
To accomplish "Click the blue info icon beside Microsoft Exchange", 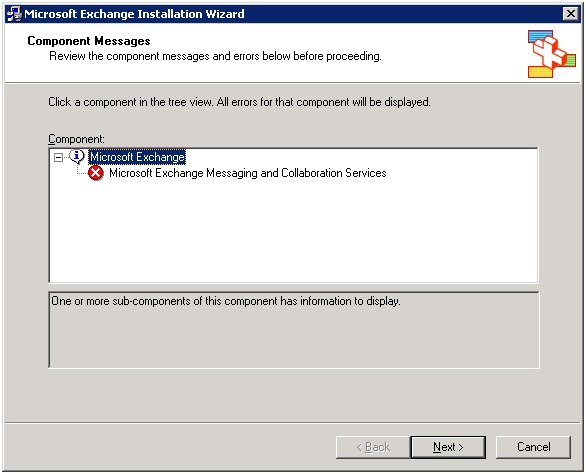I will [x=77, y=157].
